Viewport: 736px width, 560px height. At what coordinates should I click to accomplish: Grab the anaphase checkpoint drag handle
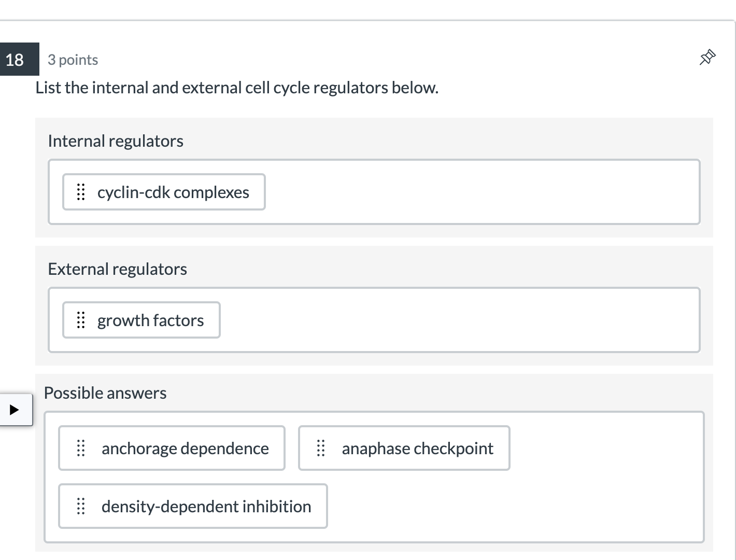[321, 448]
